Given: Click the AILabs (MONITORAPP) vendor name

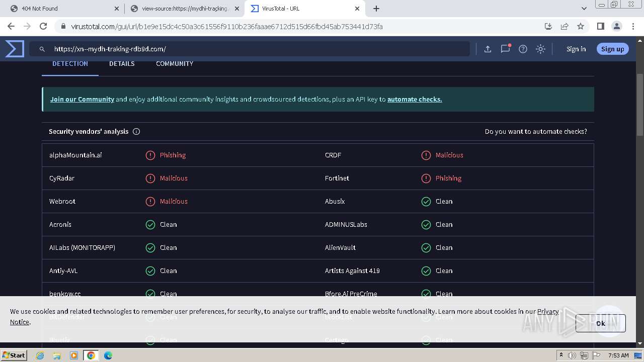Looking at the screenshot, I should 82,247.
